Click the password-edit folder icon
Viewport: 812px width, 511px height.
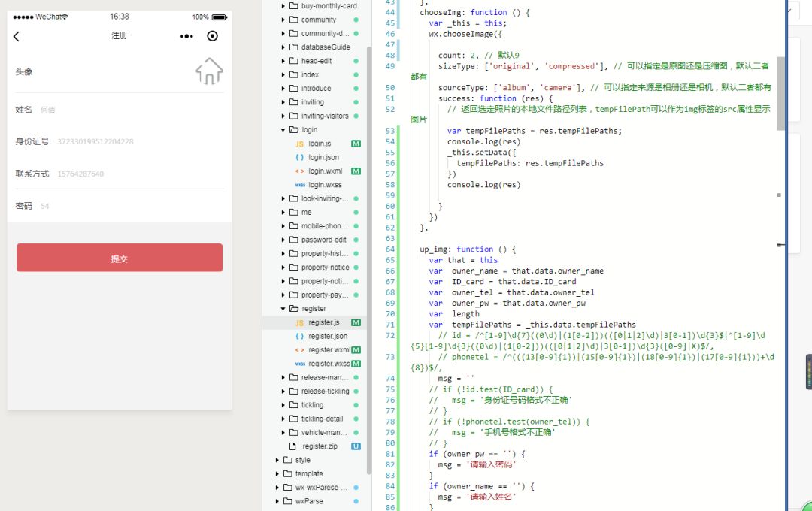(x=294, y=240)
